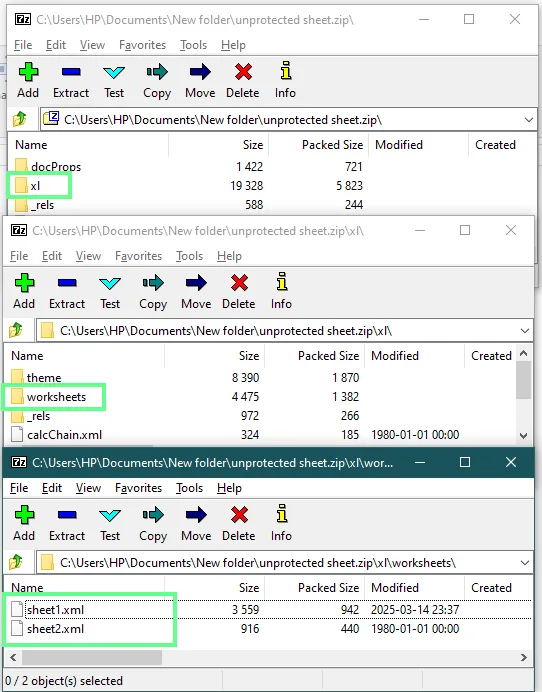This screenshot has width=542, height=692.
Task: Click Delete icon in worksheets window
Action: (x=239, y=515)
